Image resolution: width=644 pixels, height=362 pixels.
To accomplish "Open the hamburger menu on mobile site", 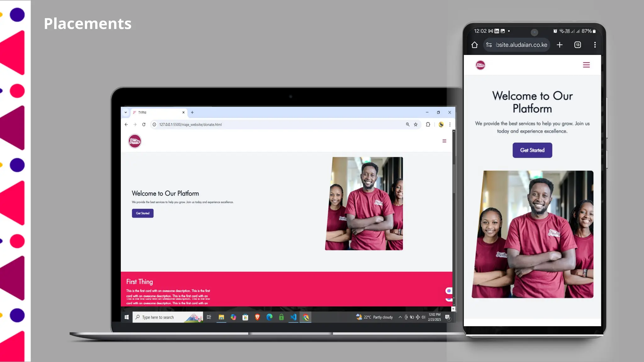I will 586,65.
